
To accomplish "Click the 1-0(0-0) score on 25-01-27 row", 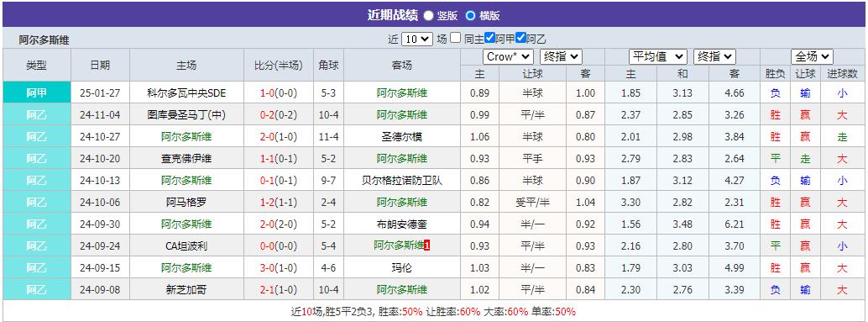I will pos(279,93).
